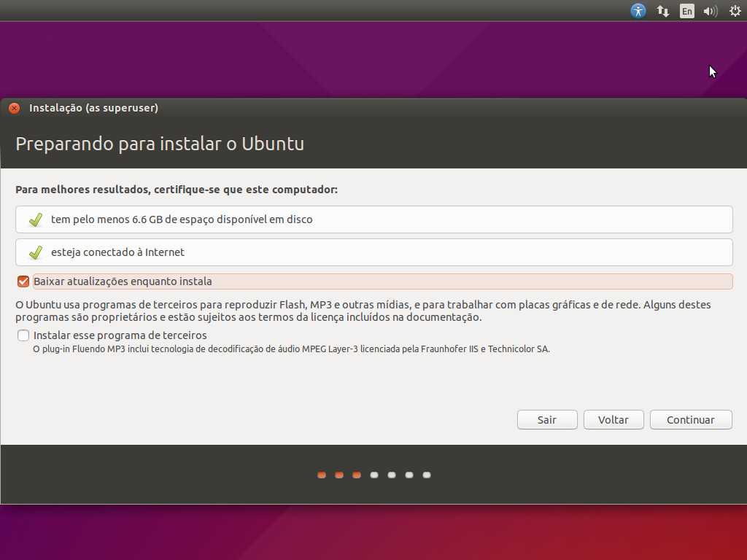Select the 6.6 GB disk space requirement row
Viewport: 747px width, 560px height.
pos(374,219)
